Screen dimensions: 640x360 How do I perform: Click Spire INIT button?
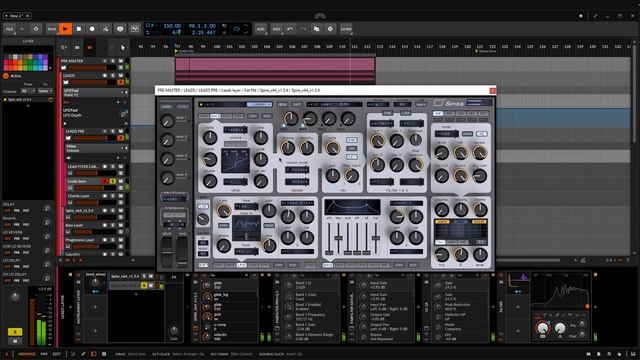[297, 104]
